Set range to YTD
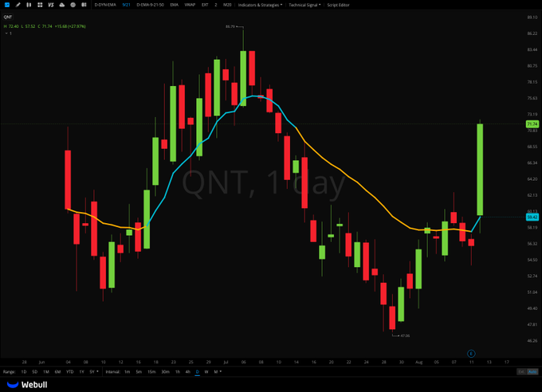This screenshot has height=392, width=542. (70, 371)
